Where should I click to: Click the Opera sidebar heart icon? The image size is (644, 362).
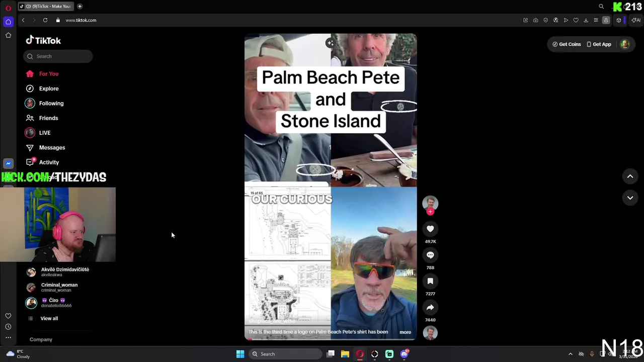[8, 316]
